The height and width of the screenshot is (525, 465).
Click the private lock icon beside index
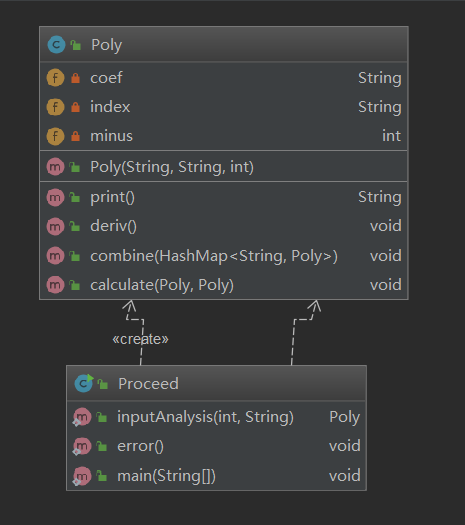point(76,107)
